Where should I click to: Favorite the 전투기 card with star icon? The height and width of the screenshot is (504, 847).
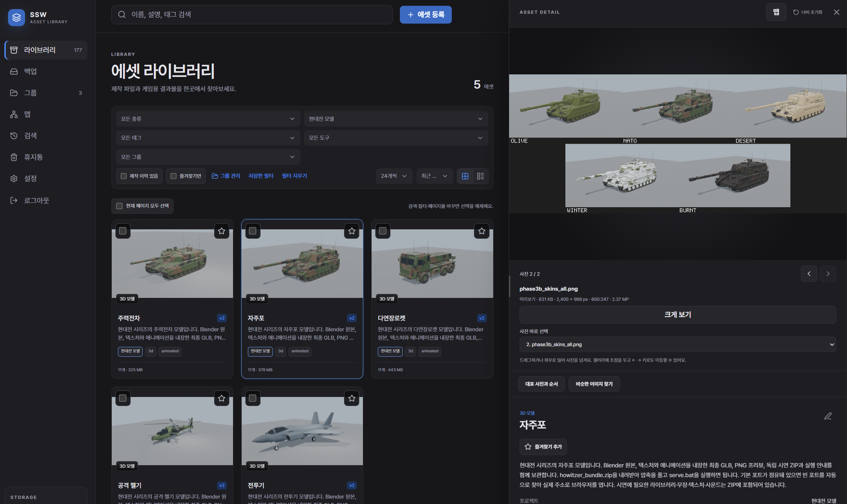(x=352, y=398)
